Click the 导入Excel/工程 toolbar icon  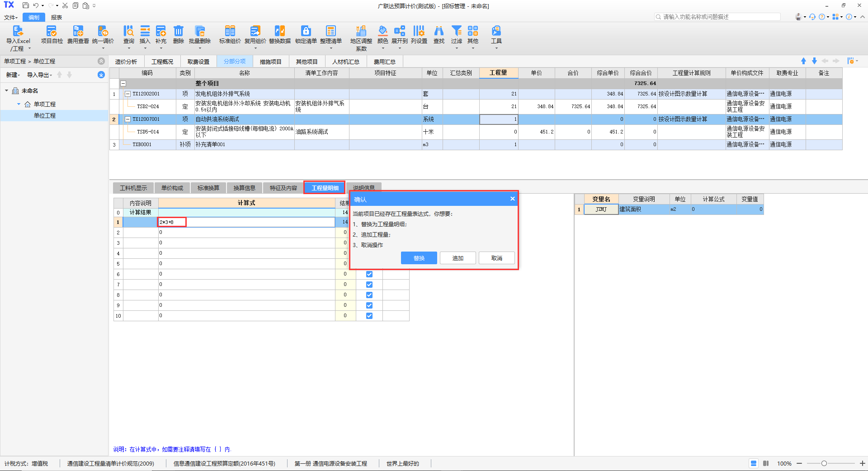point(18,31)
